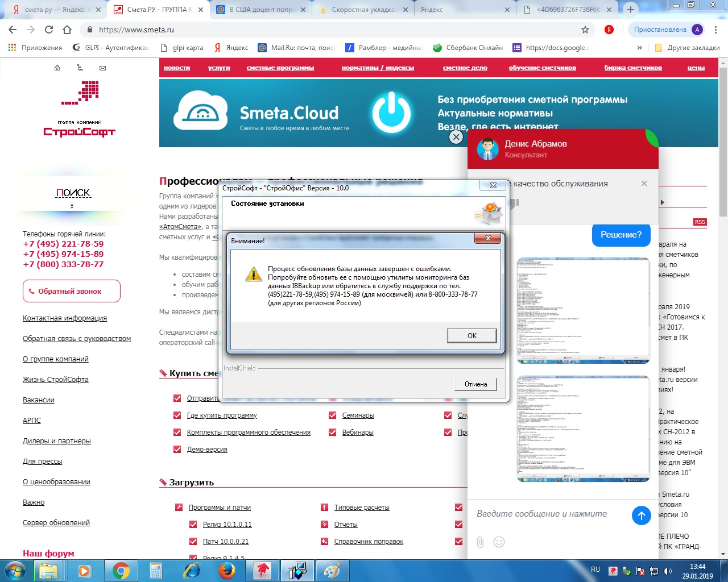Dismiss the качество обслуживания chat notice
The width and height of the screenshot is (728, 582).
[x=644, y=184]
